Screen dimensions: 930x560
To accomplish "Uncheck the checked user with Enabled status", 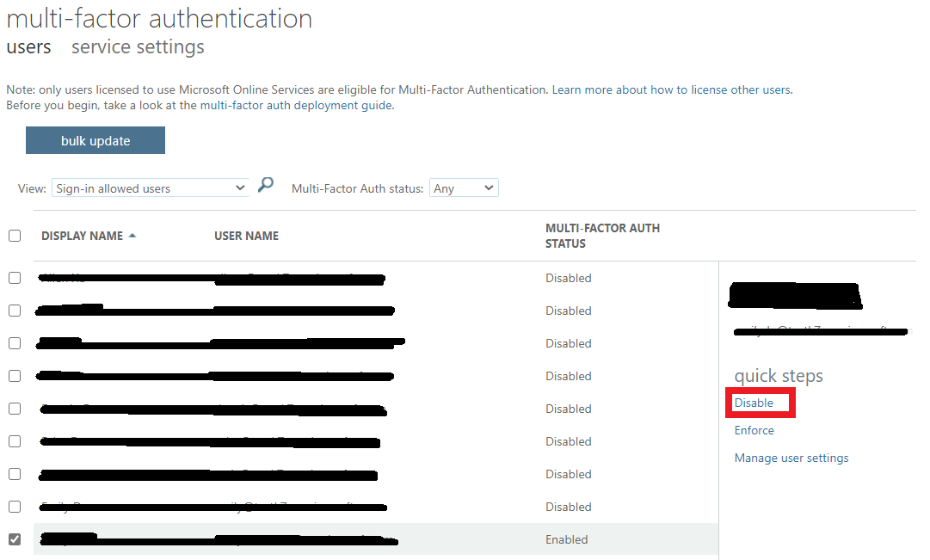I will [15, 539].
